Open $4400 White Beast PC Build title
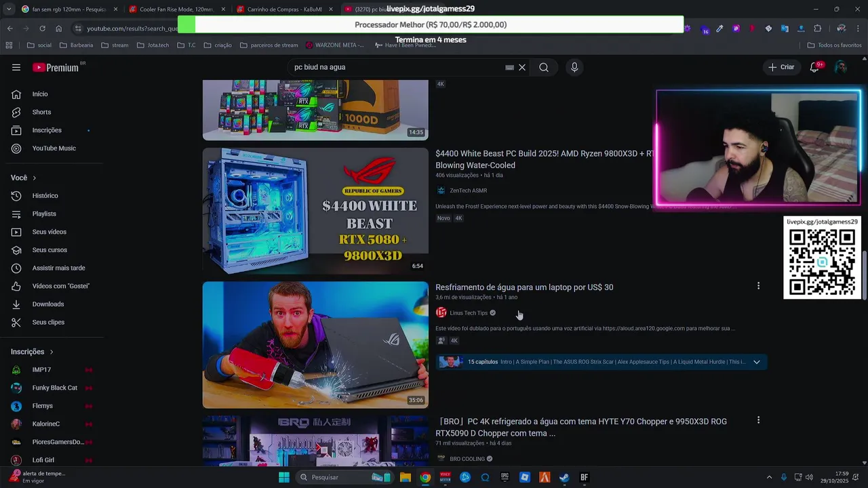 [545, 159]
